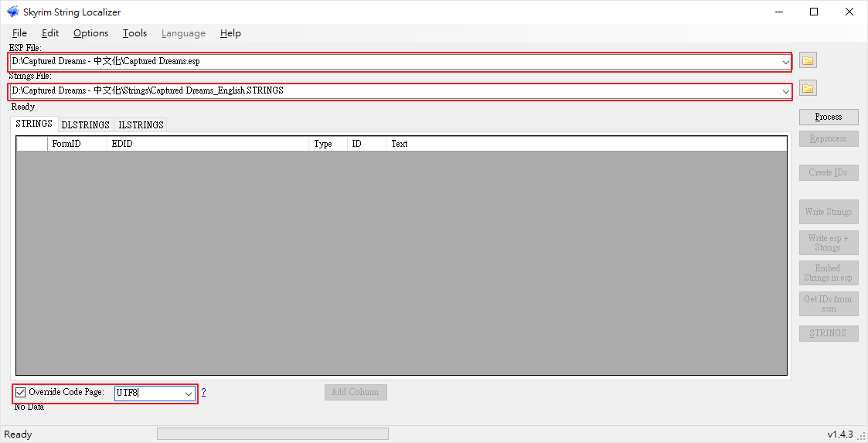Expand the ESP File path dropdown

pos(785,62)
